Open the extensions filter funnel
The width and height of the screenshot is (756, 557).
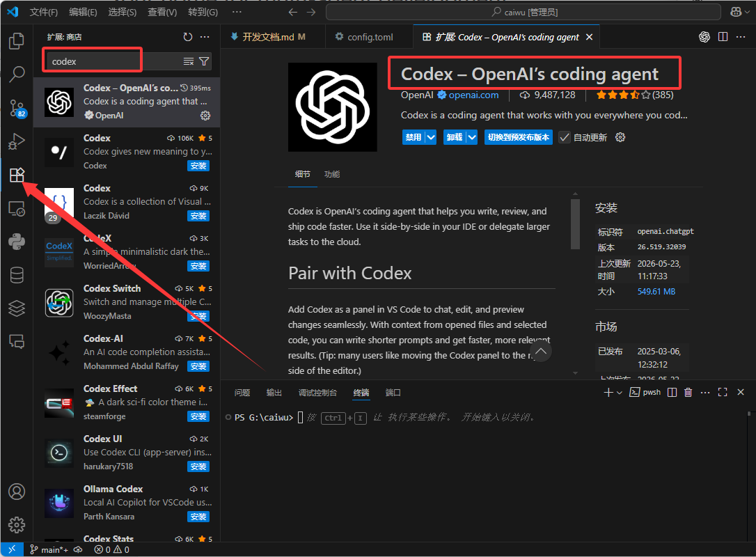point(204,61)
